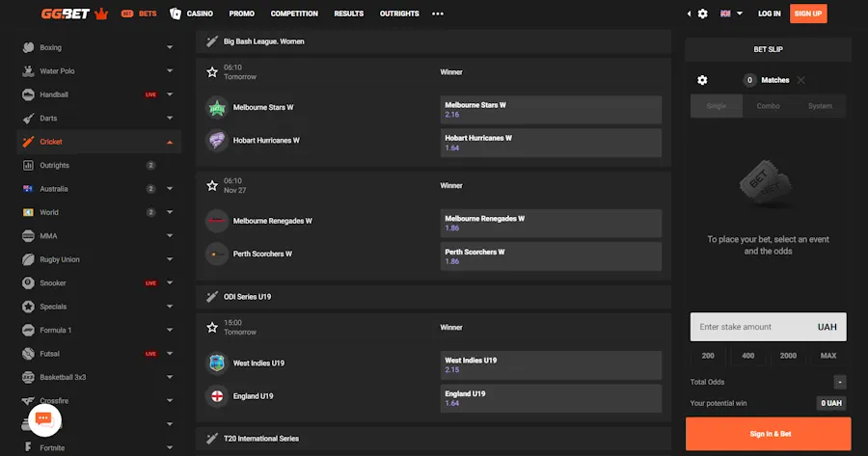Click the LOG IN link
868x456 pixels.
pyautogui.click(x=769, y=13)
